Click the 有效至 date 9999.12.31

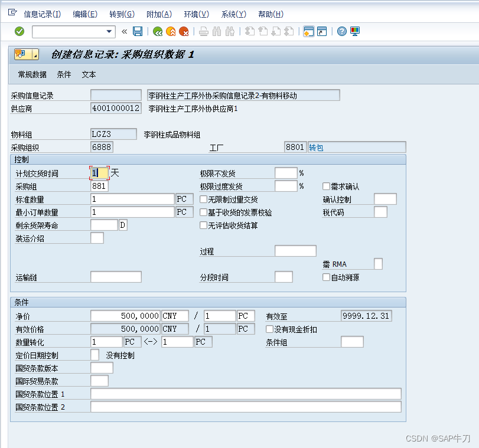tap(366, 316)
